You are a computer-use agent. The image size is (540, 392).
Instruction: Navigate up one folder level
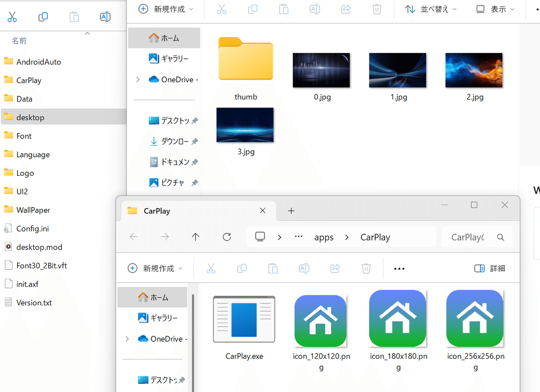pyautogui.click(x=196, y=237)
